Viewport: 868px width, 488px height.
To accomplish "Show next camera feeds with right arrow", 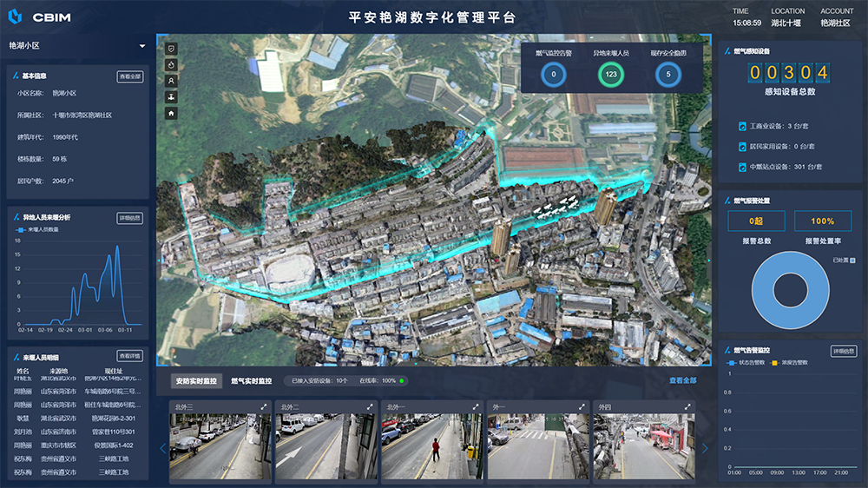I will (x=705, y=448).
